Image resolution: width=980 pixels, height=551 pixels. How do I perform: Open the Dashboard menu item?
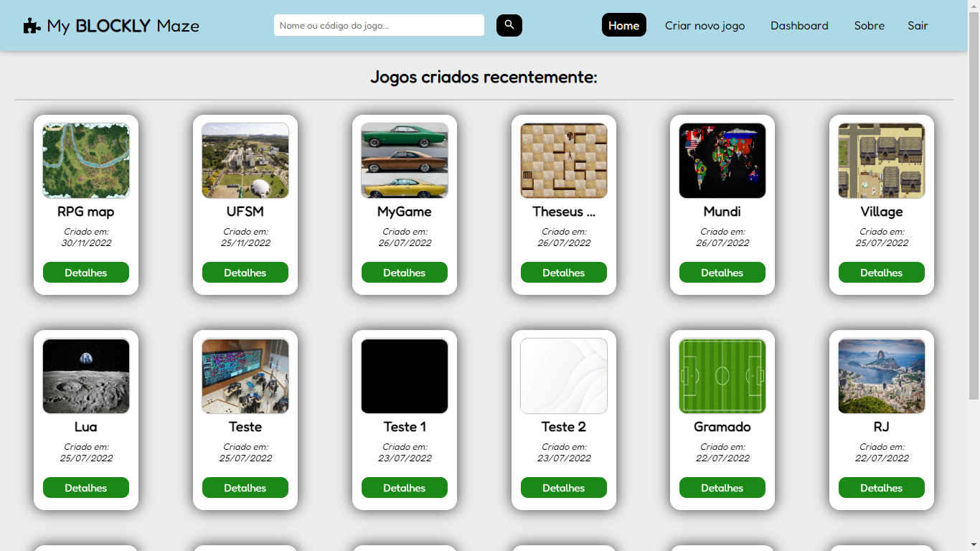pos(799,25)
